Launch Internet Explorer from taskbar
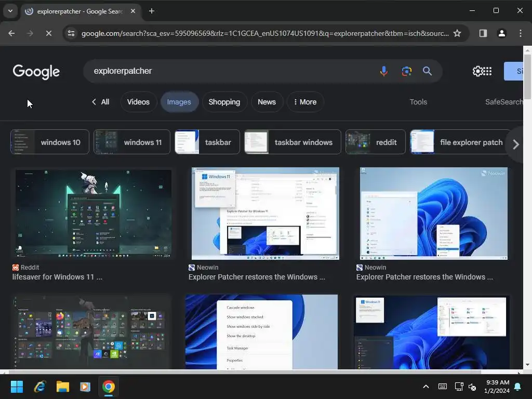 point(39,387)
